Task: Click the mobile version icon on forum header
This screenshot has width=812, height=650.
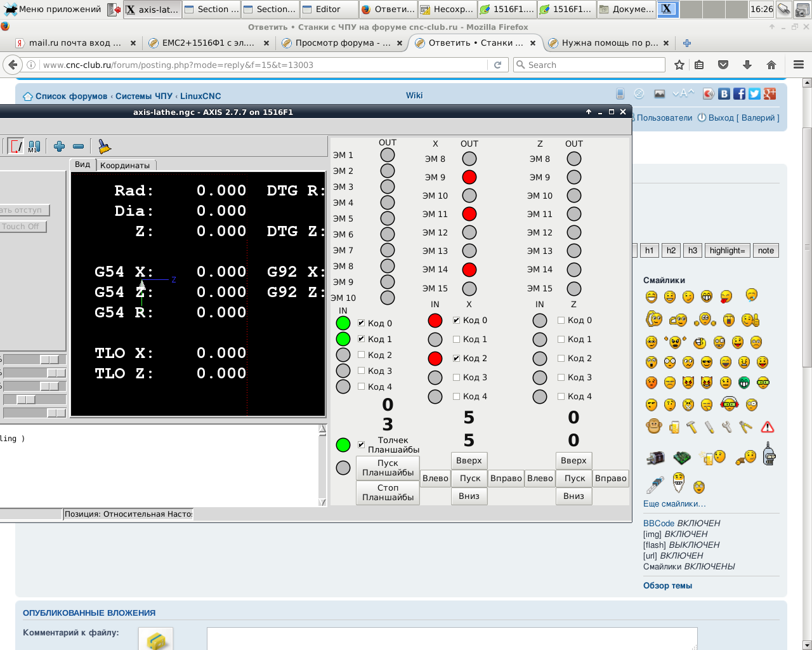Action: coord(620,94)
